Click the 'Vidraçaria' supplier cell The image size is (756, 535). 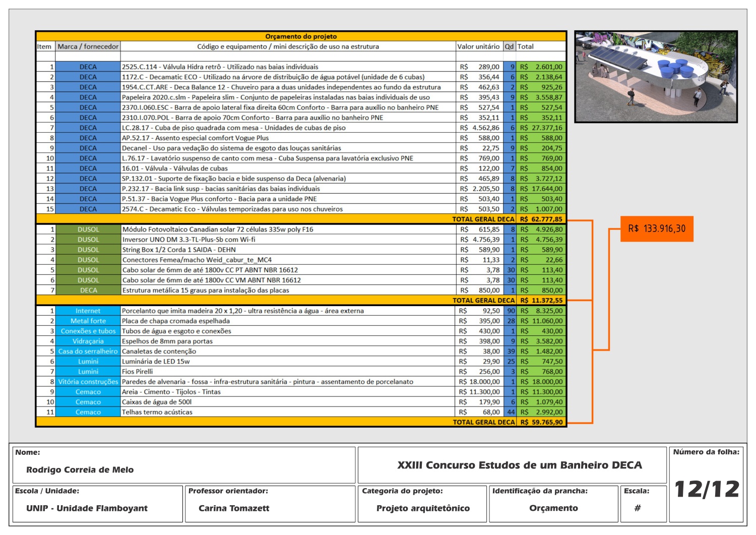[x=88, y=341]
